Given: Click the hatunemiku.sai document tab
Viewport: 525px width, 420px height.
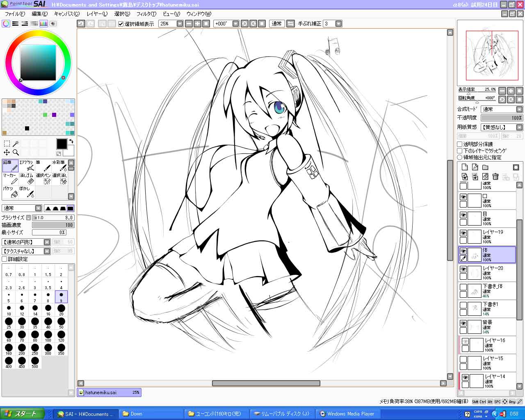Looking at the screenshot, I should [109, 393].
